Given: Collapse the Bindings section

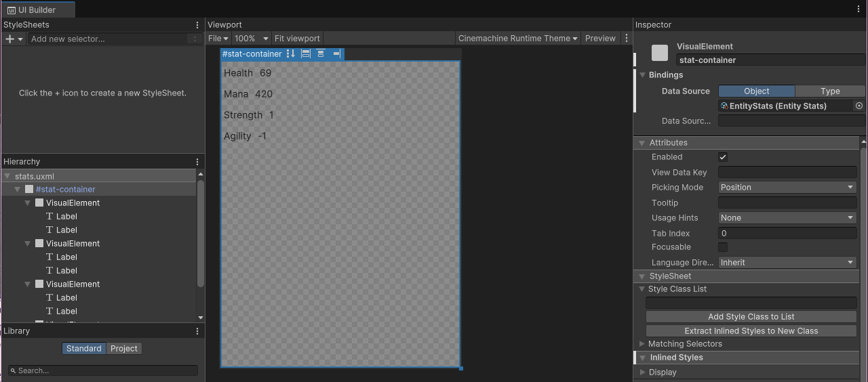Looking at the screenshot, I should pyautogui.click(x=643, y=75).
